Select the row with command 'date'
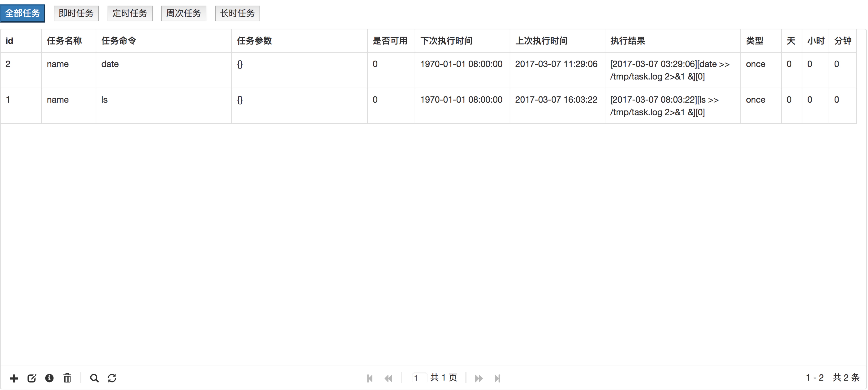 428,70
